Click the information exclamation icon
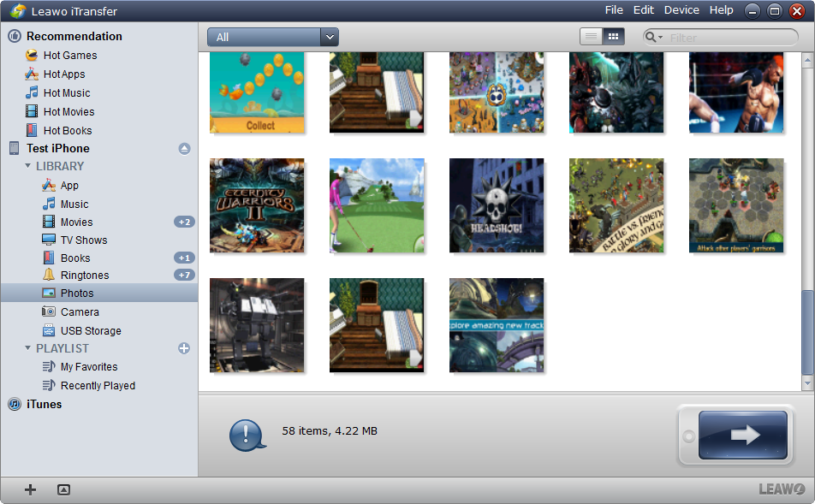Image resolution: width=815 pixels, height=504 pixels. click(247, 435)
